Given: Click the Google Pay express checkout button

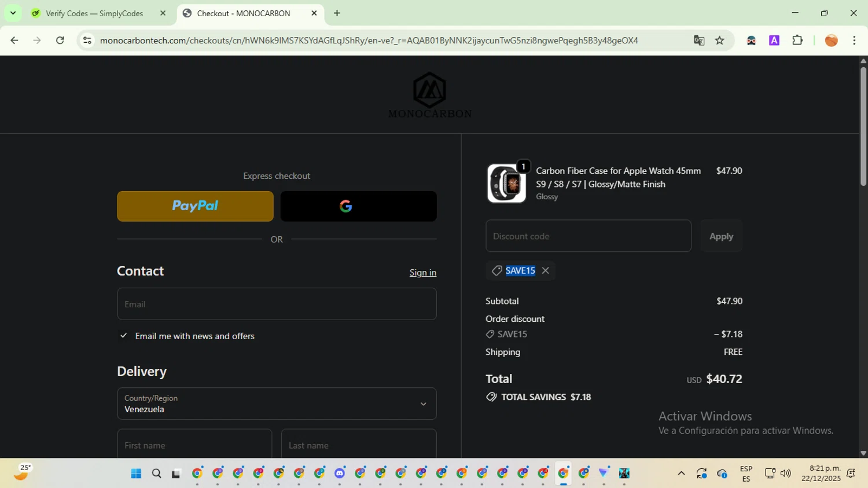Looking at the screenshot, I should pos(358,206).
